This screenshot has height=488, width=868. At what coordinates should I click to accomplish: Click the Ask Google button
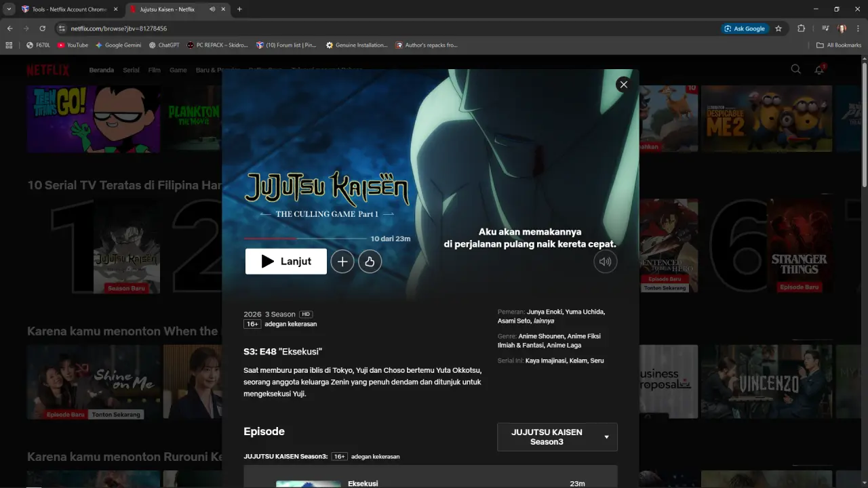tap(745, 28)
